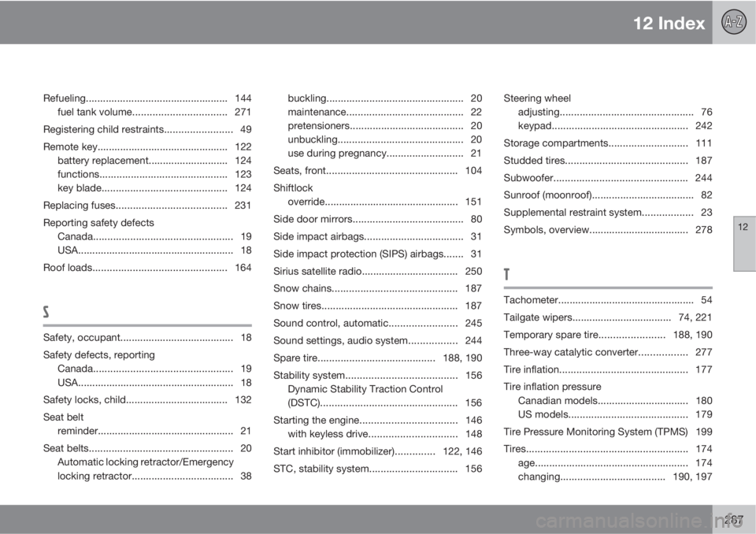Open the tires 'changing' sub-entry

tap(615, 477)
